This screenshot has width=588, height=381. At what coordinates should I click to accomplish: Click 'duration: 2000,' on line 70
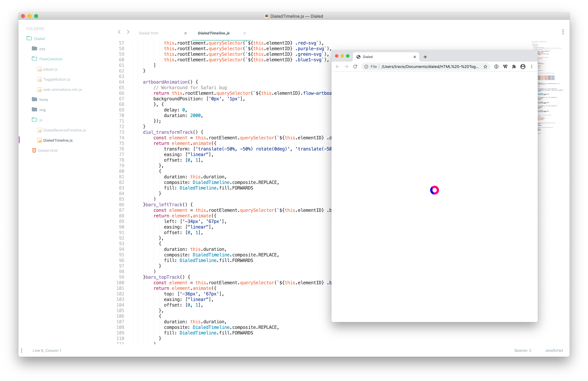pos(183,115)
